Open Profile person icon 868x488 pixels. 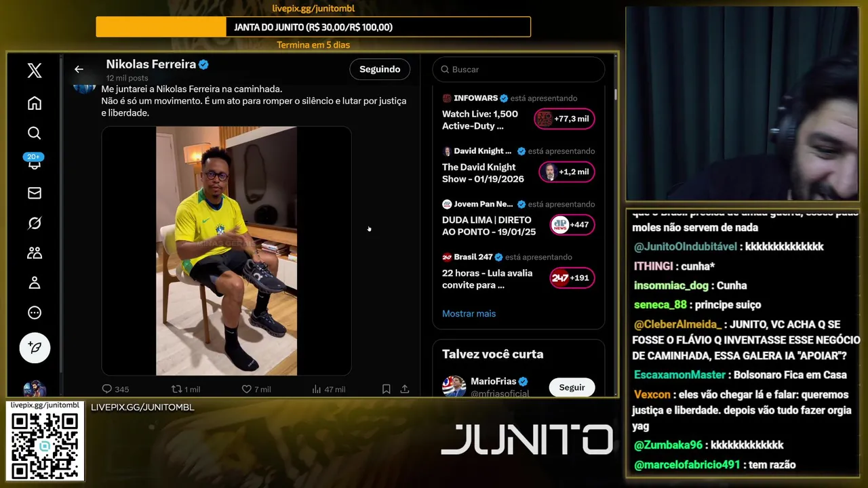35,283
